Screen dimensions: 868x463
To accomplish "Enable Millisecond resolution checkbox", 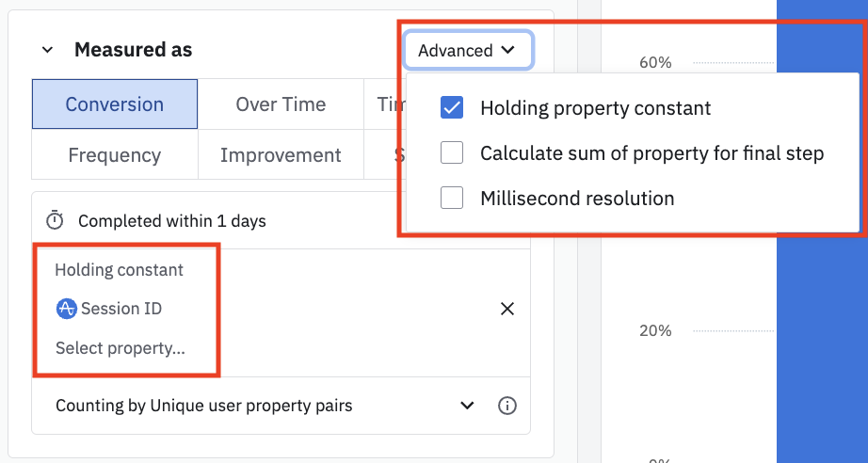I will click(x=452, y=198).
